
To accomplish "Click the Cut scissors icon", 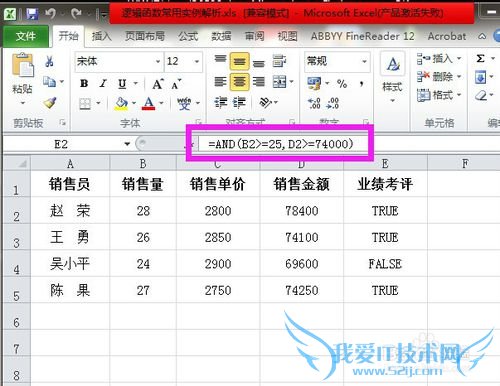I will click(49, 61).
